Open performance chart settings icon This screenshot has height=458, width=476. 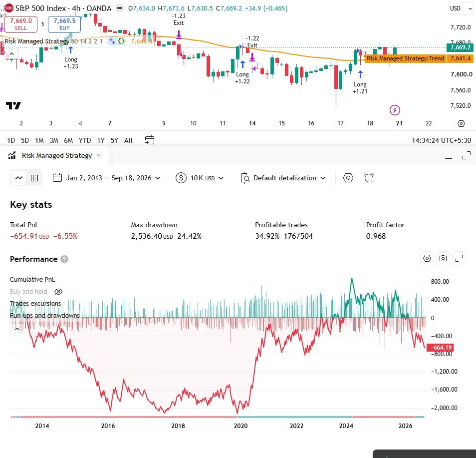click(x=427, y=258)
